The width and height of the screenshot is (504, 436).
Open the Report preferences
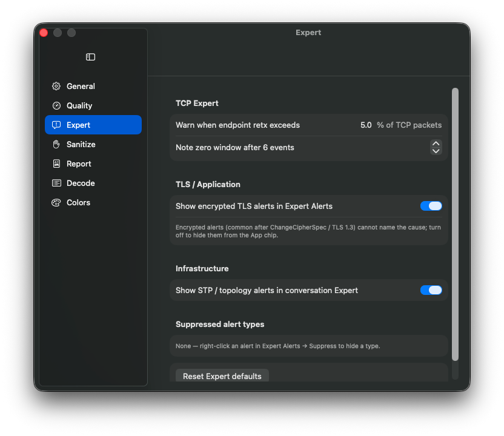pyautogui.click(x=93, y=163)
